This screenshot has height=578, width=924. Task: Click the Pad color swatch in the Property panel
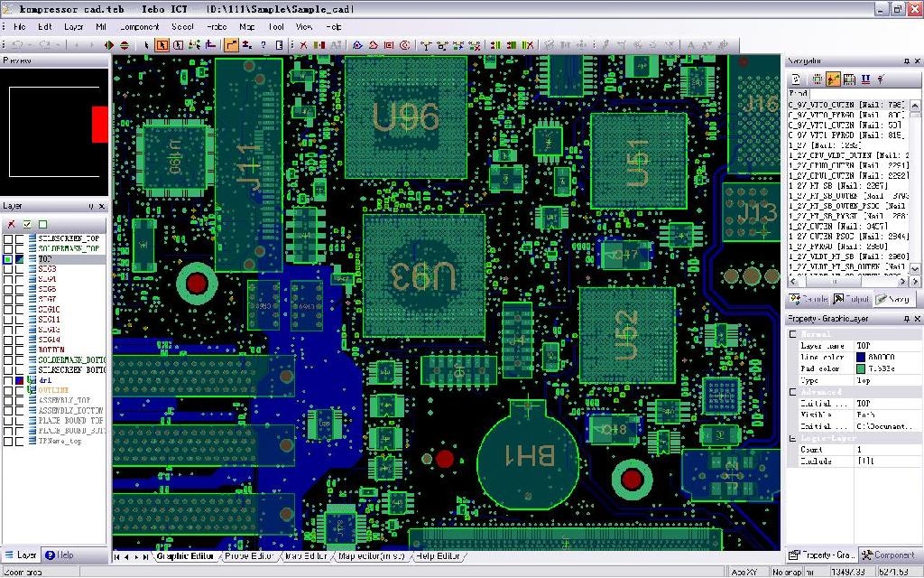click(x=859, y=369)
